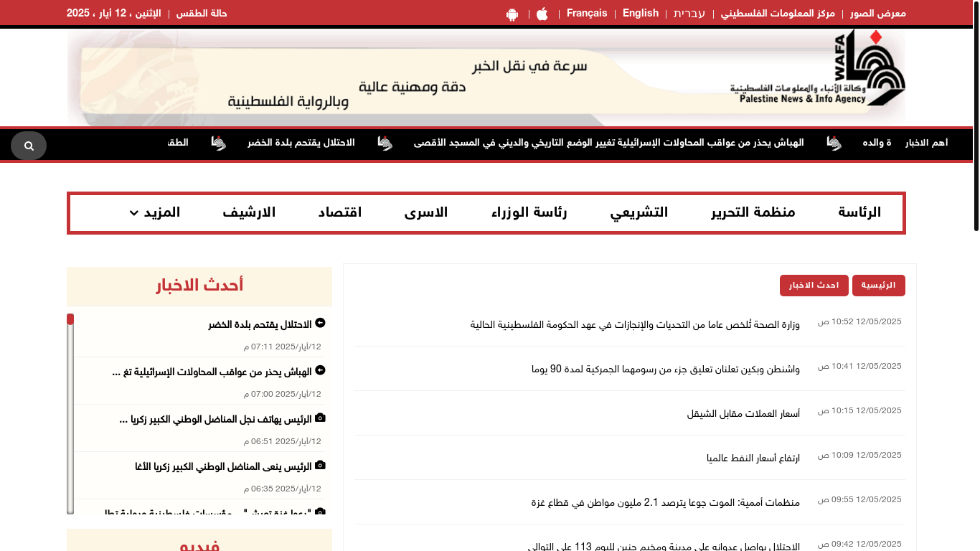The height and width of the screenshot is (551, 980).
Task: Open حالة الطقس weather link
Action: (202, 14)
